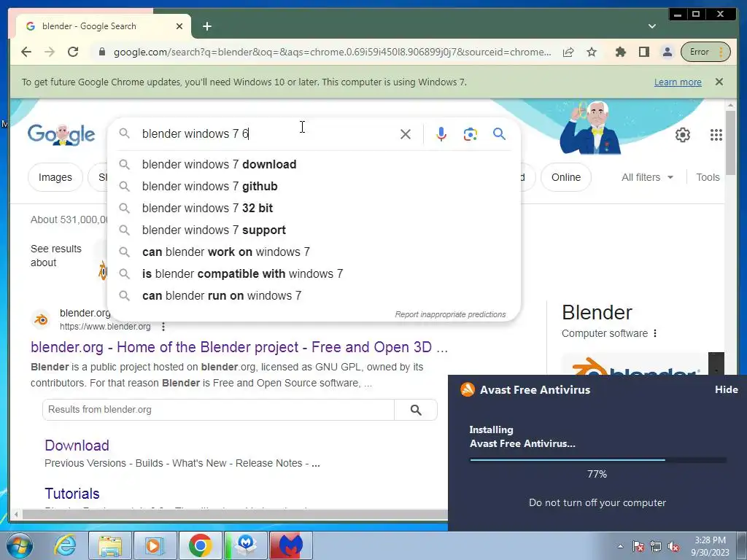This screenshot has width=747, height=560.
Task: Open the Tutorials sitelink
Action: pos(72,494)
